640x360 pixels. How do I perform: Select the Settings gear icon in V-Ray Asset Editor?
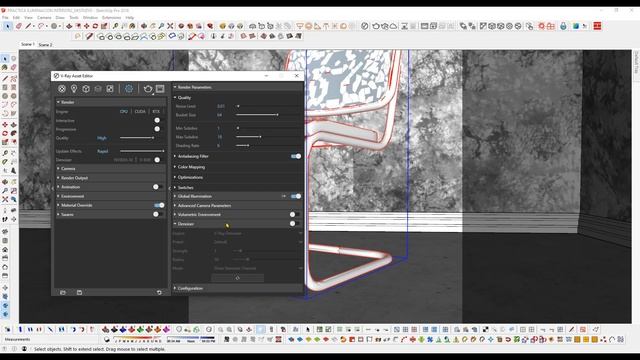pyautogui.click(x=129, y=89)
